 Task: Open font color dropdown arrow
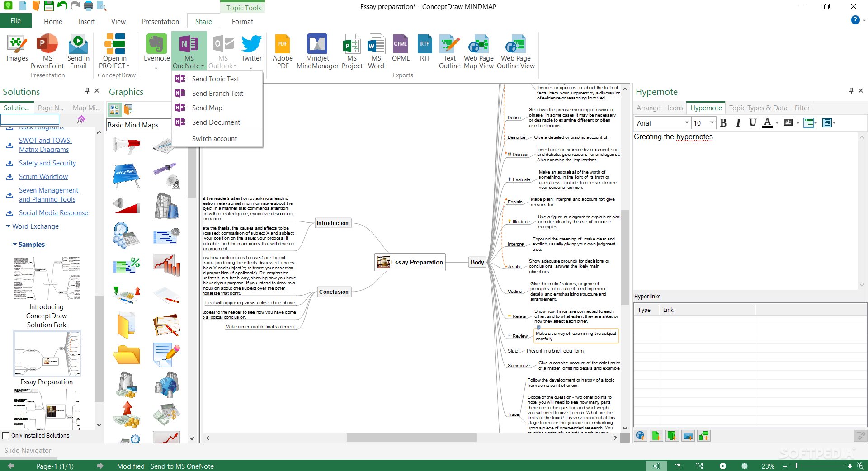(777, 123)
